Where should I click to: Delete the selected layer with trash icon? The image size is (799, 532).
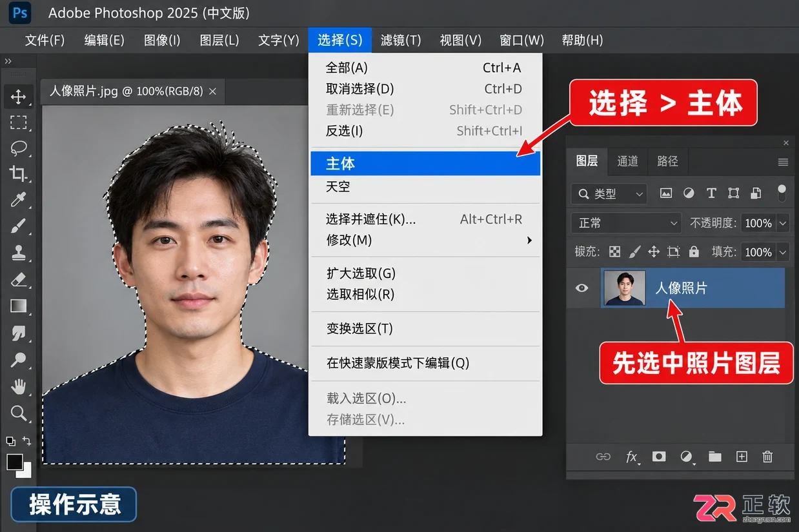coord(767,457)
